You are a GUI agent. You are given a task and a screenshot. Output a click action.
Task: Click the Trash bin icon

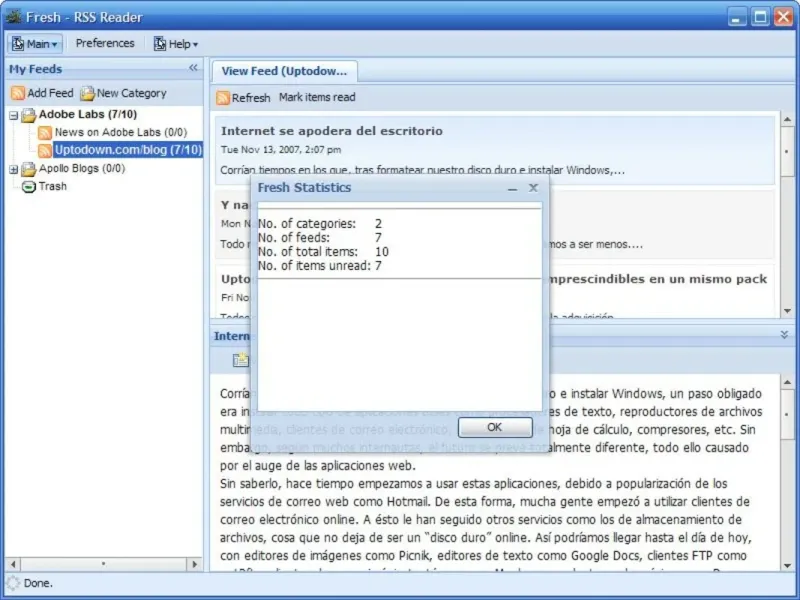pyautogui.click(x=29, y=187)
